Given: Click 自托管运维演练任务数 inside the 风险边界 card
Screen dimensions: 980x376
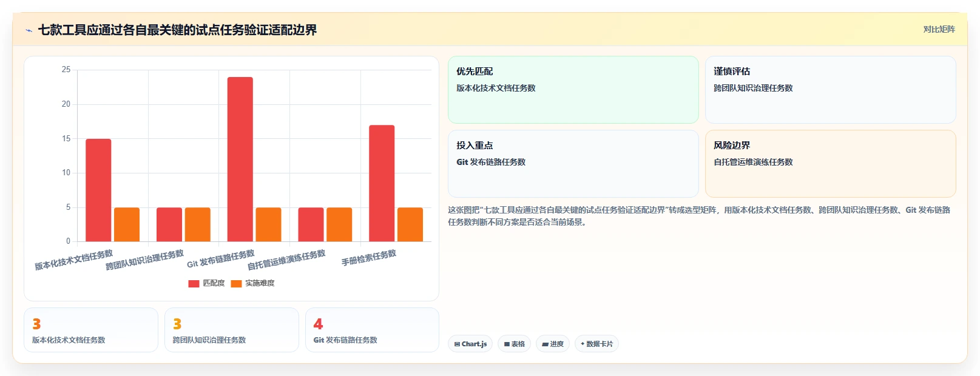Looking at the screenshot, I should [753, 162].
